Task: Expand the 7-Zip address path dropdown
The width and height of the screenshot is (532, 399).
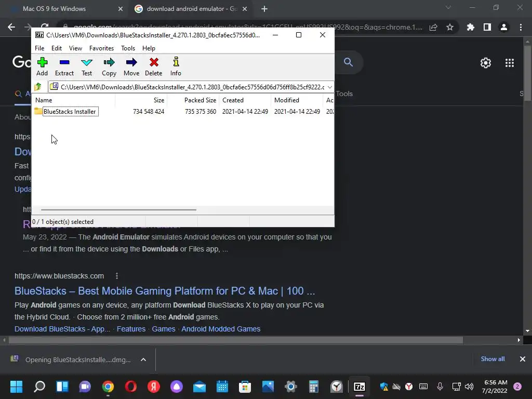Action: point(330,87)
